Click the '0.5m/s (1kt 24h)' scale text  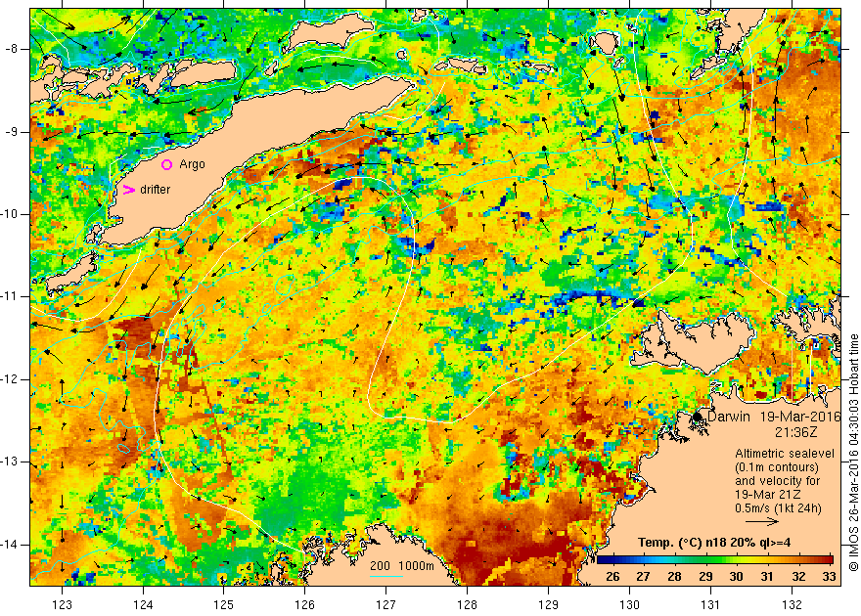tap(778, 508)
